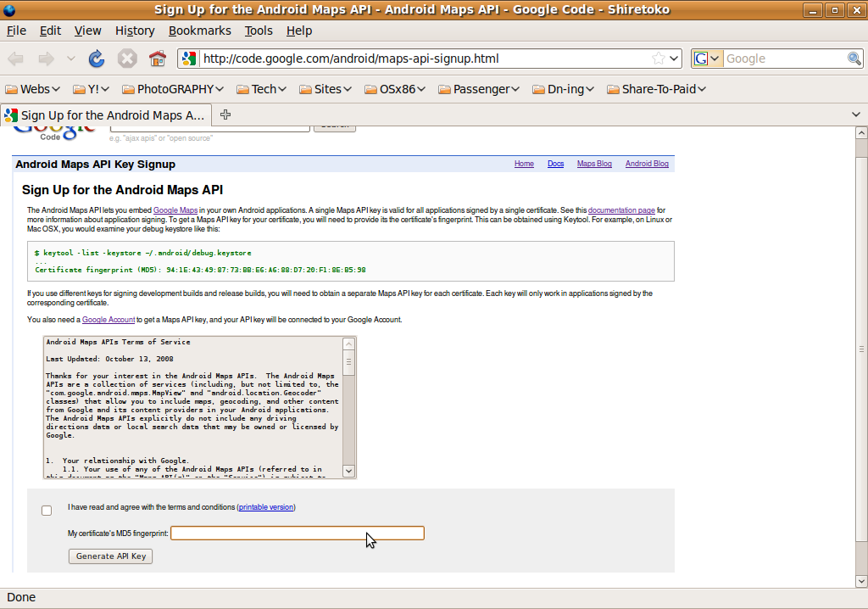Click terms box scroll down arrow
Image resolution: width=868 pixels, height=609 pixels.
coord(348,471)
